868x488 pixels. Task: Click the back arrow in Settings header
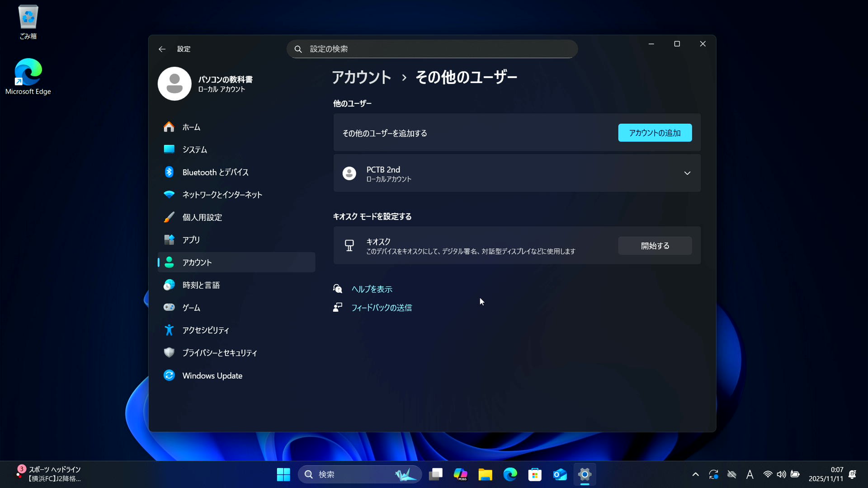162,49
